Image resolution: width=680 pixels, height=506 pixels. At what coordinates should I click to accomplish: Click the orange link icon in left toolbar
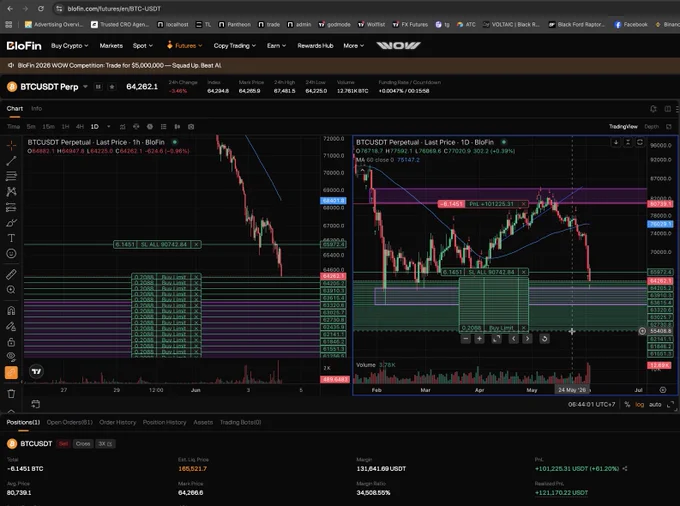click(11, 372)
